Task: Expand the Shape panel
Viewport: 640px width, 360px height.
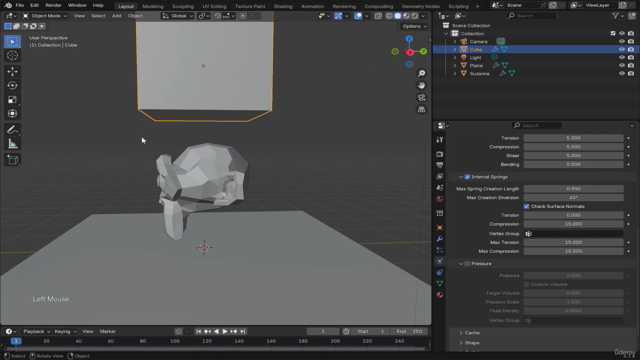Action: pyautogui.click(x=461, y=343)
